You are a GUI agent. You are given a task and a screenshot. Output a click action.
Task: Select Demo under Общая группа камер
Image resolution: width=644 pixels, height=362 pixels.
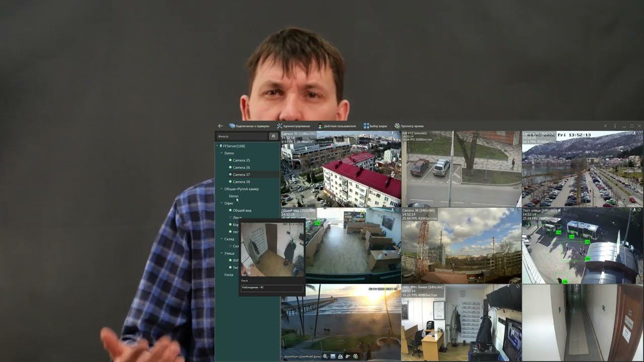(x=233, y=196)
